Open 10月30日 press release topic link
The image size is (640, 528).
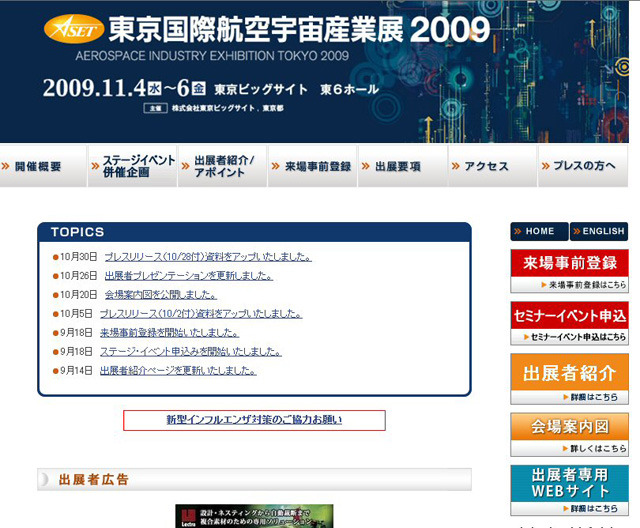pos(208,257)
